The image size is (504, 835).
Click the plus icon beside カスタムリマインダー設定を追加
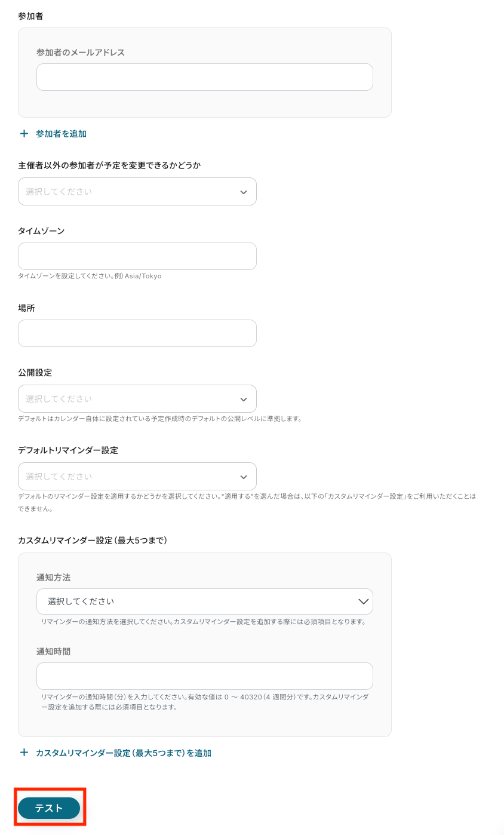pyautogui.click(x=24, y=753)
